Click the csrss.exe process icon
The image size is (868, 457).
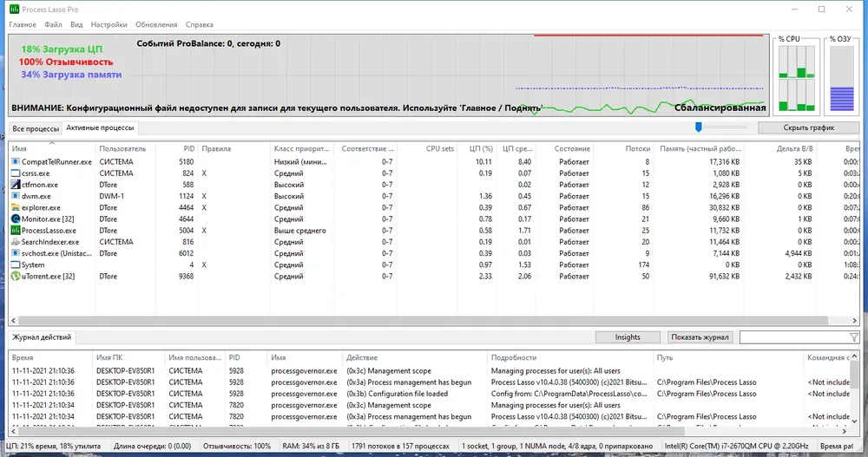click(16, 173)
